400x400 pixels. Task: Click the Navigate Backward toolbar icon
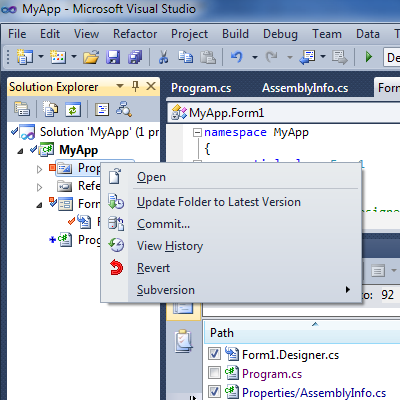tap(307, 57)
